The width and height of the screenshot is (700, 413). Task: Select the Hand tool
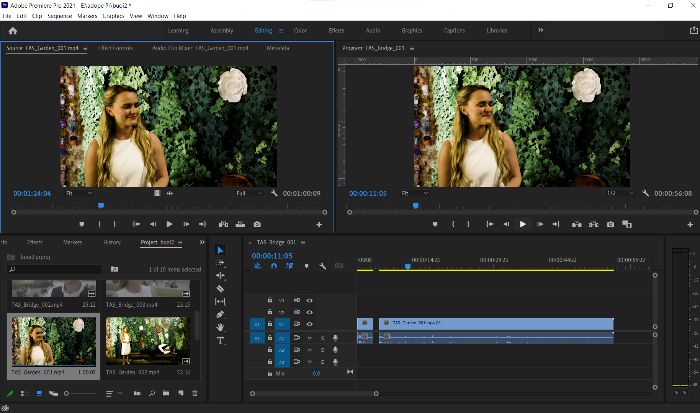tap(220, 327)
